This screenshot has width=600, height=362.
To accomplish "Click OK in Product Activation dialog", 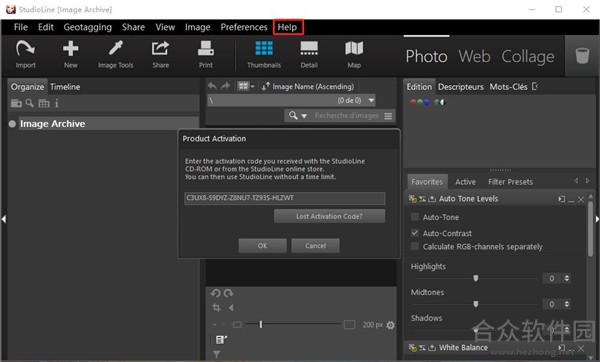I will pos(262,246).
